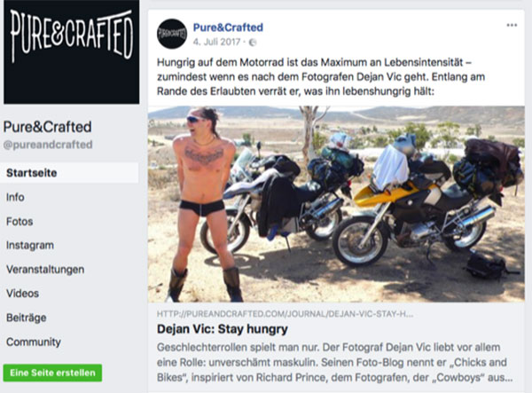Image resolution: width=532 pixels, height=393 pixels.
Task: Click the @pureandcrafted page handle
Action: click(48, 145)
